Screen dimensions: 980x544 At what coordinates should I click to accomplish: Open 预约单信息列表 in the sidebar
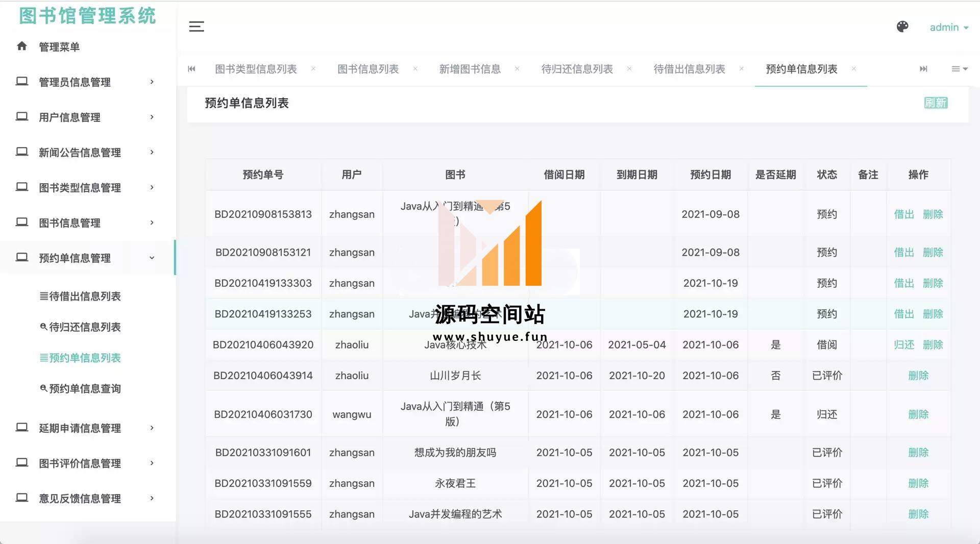tap(80, 358)
